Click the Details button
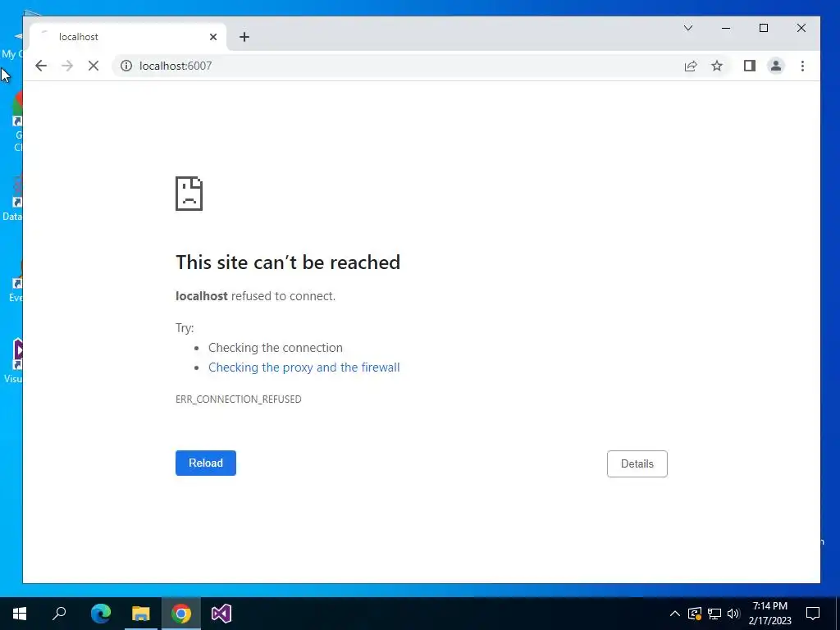Viewport: 840px width, 630px height. [x=637, y=464]
